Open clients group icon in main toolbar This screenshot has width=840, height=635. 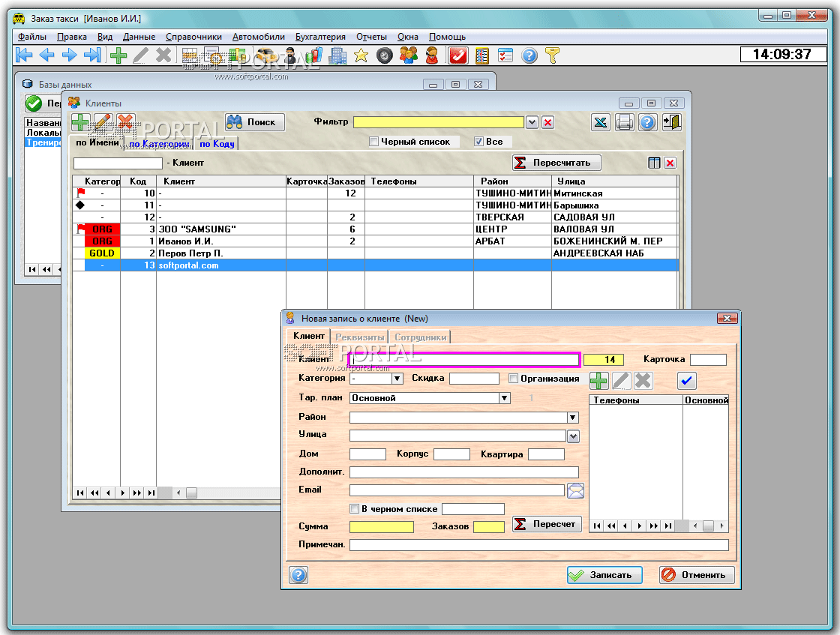click(409, 55)
